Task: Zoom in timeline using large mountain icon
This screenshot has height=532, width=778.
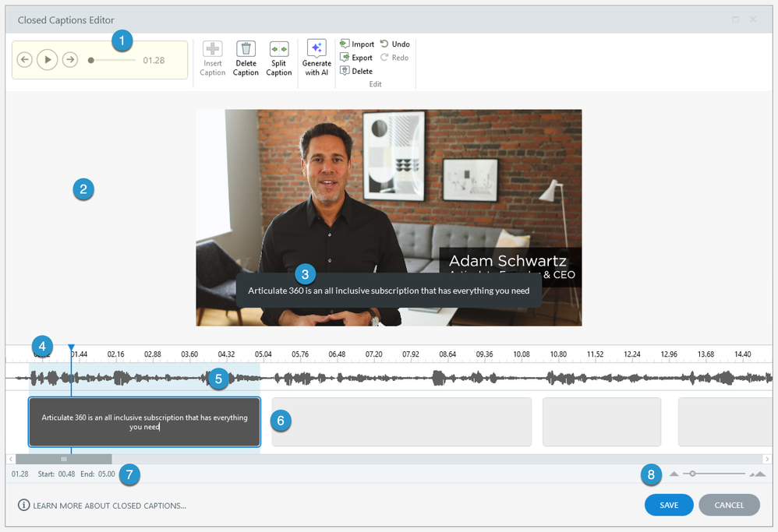Action: 757,474
